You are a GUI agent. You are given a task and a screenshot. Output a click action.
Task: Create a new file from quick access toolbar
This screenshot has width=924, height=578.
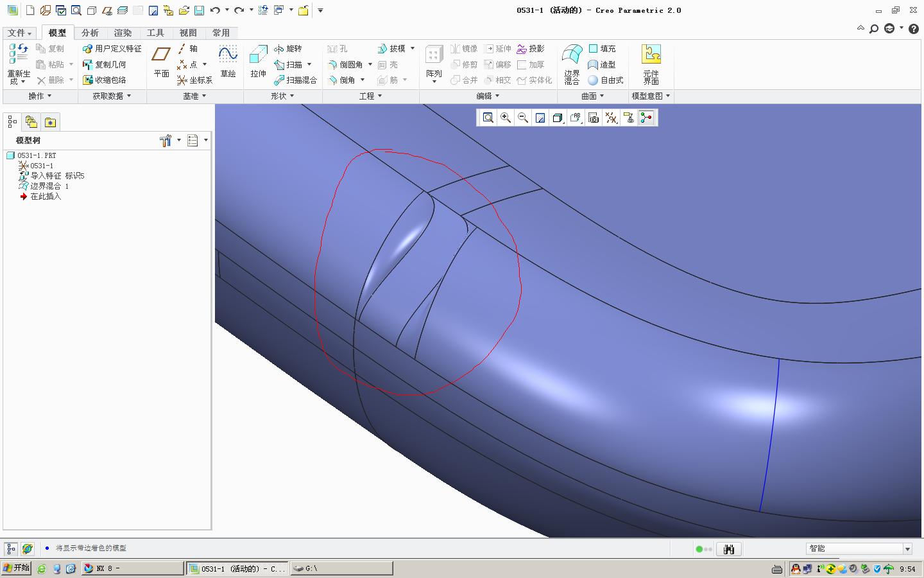[30, 10]
